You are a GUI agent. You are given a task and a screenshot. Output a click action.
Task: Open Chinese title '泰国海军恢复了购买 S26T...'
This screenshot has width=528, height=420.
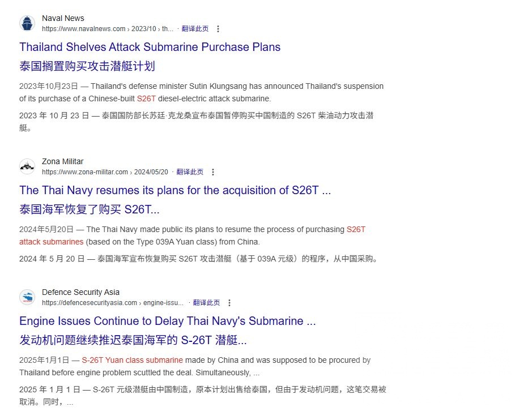click(90, 209)
